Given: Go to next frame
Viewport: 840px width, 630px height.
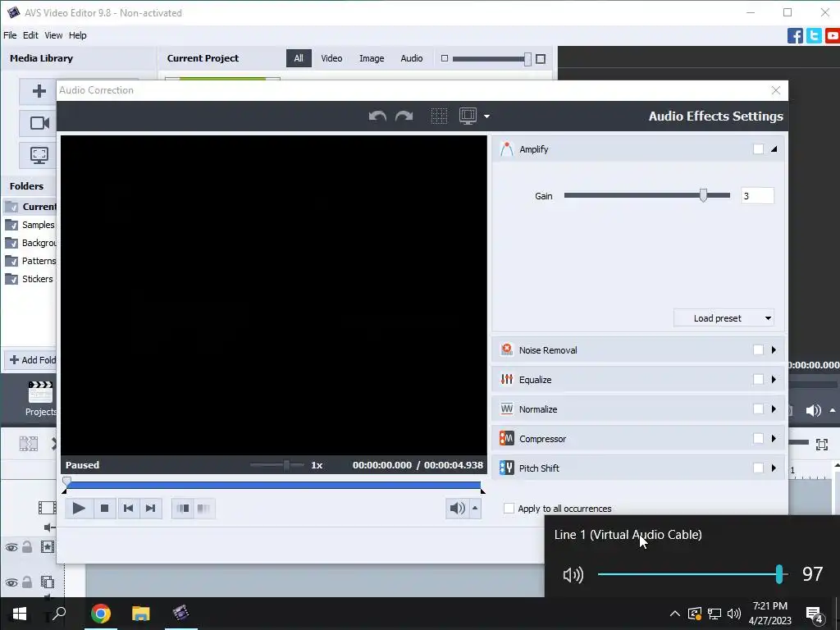Looking at the screenshot, I should coord(151,509).
